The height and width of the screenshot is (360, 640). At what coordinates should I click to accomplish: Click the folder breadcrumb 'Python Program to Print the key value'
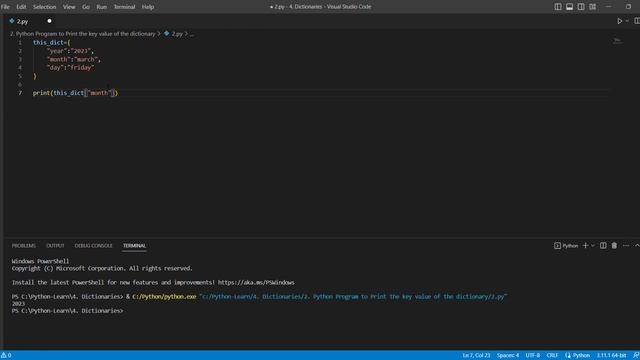(83, 34)
